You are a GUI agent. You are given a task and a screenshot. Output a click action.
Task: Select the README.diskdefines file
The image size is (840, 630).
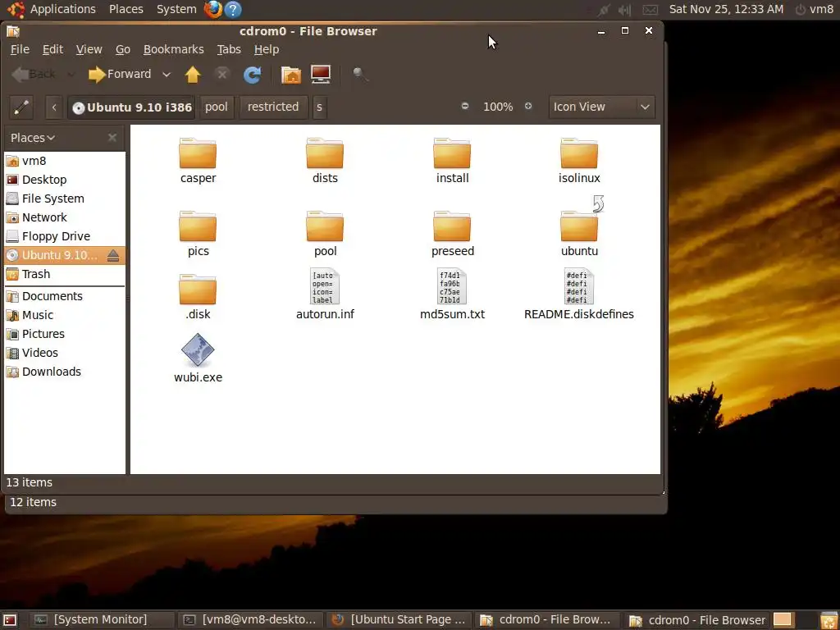pos(579,294)
